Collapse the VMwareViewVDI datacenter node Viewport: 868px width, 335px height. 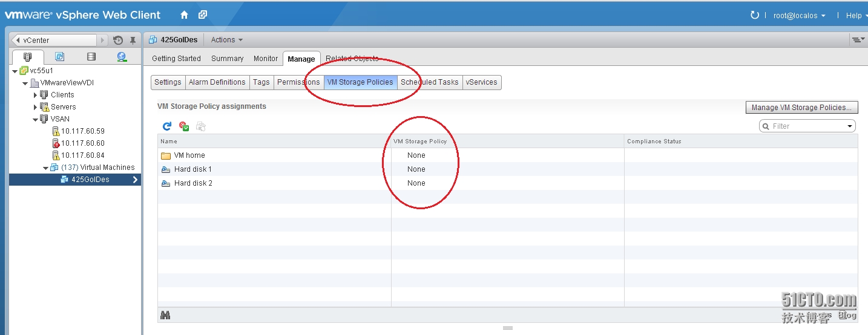point(25,83)
